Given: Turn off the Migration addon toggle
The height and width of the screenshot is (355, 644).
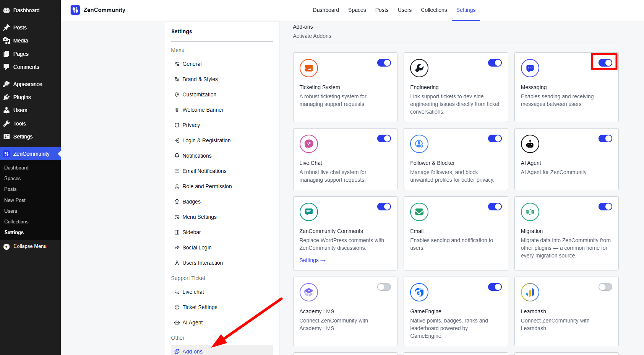Looking at the screenshot, I should pyautogui.click(x=605, y=207).
